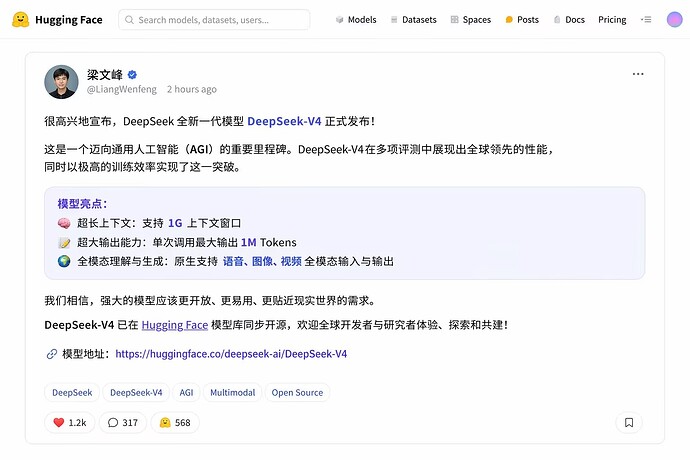690x460 pixels.
Task: Open the DeepSeek-V4 link in the first line
Action: (x=284, y=121)
